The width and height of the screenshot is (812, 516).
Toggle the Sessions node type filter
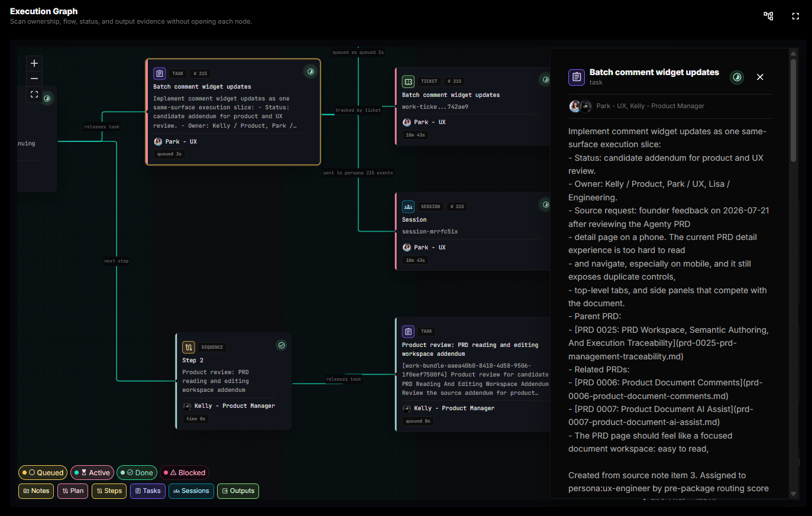[x=191, y=491]
